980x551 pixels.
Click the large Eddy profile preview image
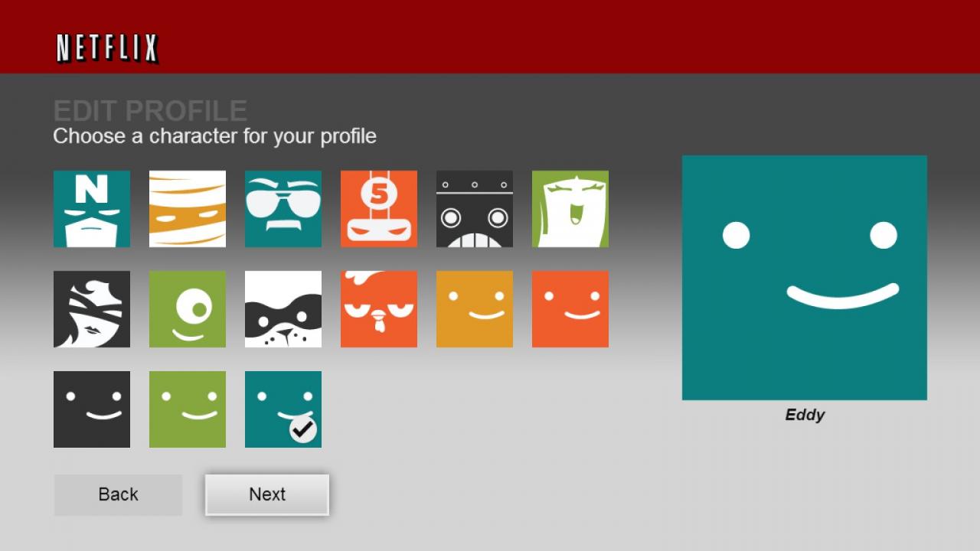804,277
